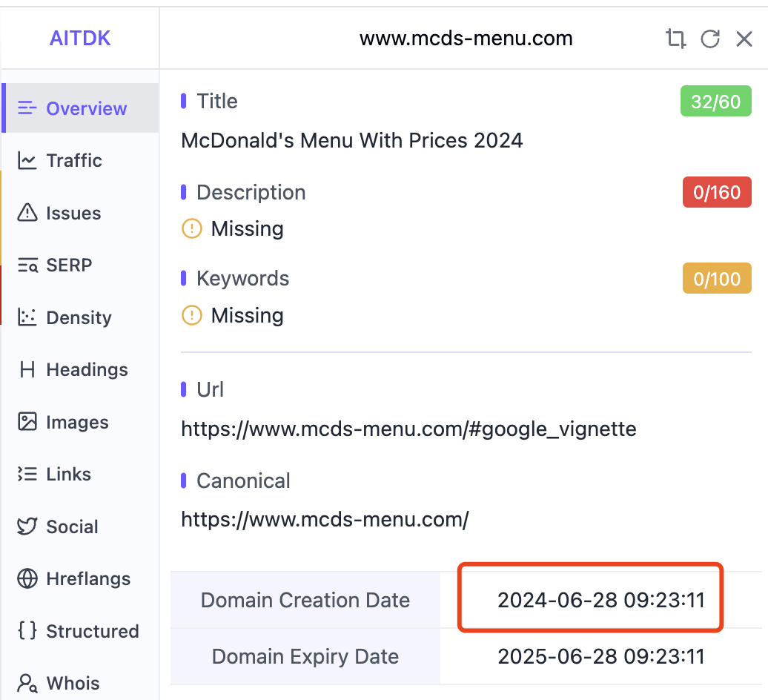The height and width of the screenshot is (700, 768).
Task: Click the Images picture icon
Action: [x=27, y=422]
